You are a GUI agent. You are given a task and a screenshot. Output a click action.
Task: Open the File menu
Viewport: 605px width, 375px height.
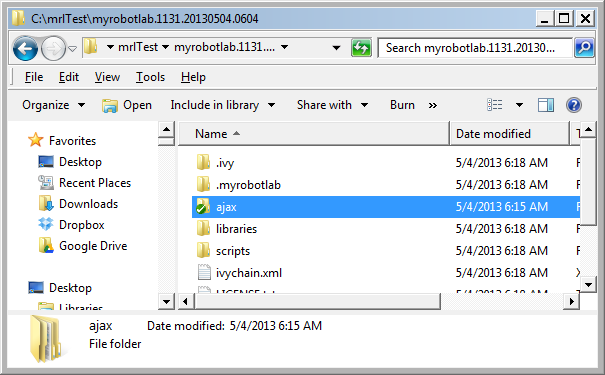point(34,77)
